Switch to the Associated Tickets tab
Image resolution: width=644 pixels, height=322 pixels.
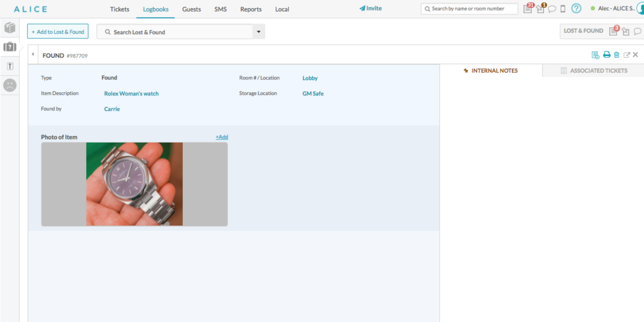tap(598, 71)
